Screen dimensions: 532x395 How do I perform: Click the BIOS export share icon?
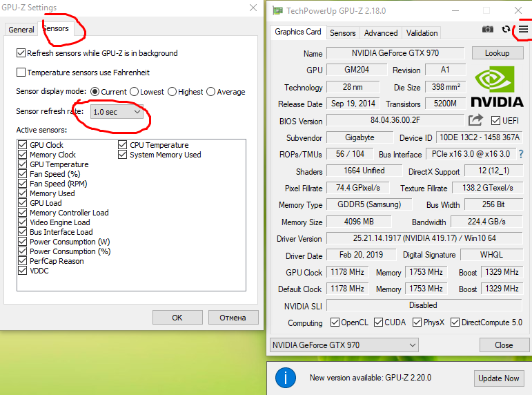(475, 120)
